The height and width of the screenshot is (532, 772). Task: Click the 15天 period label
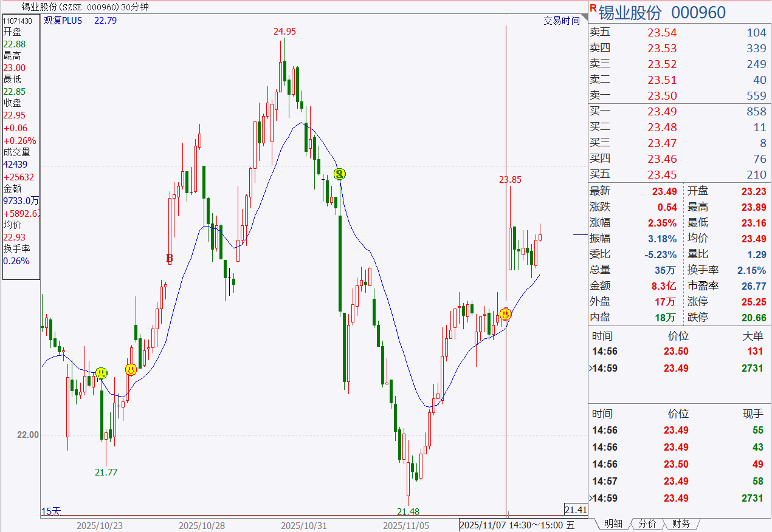[51, 511]
